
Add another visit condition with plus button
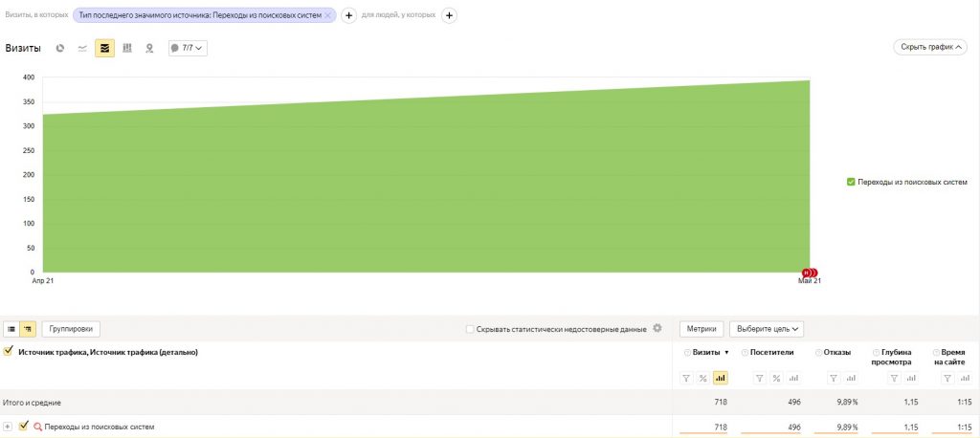point(348,16)
